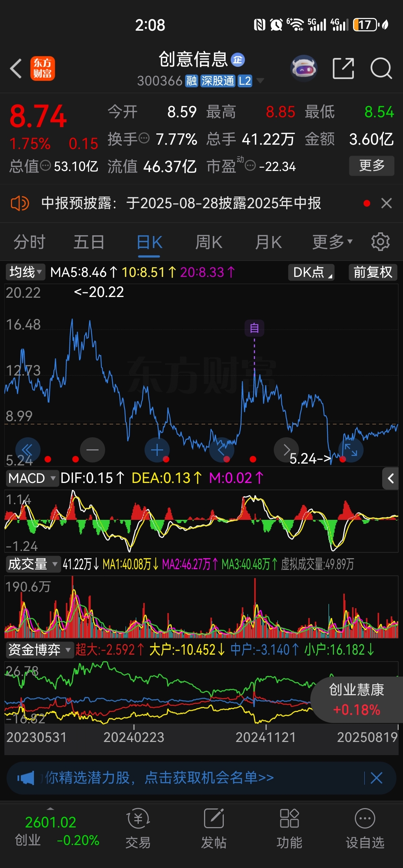This screenshot has width=403, height=868.
Task: Switch to 分时 chart tab
Action: [x=29, y=242]
